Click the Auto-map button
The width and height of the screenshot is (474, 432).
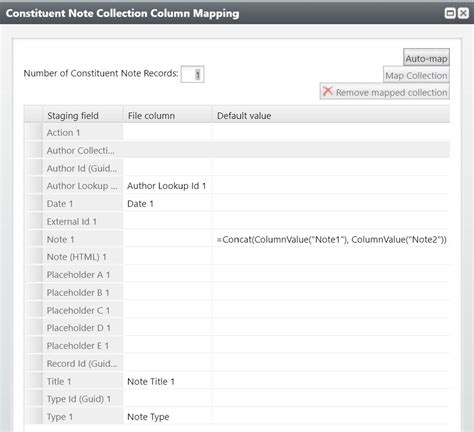pos(426,58)
